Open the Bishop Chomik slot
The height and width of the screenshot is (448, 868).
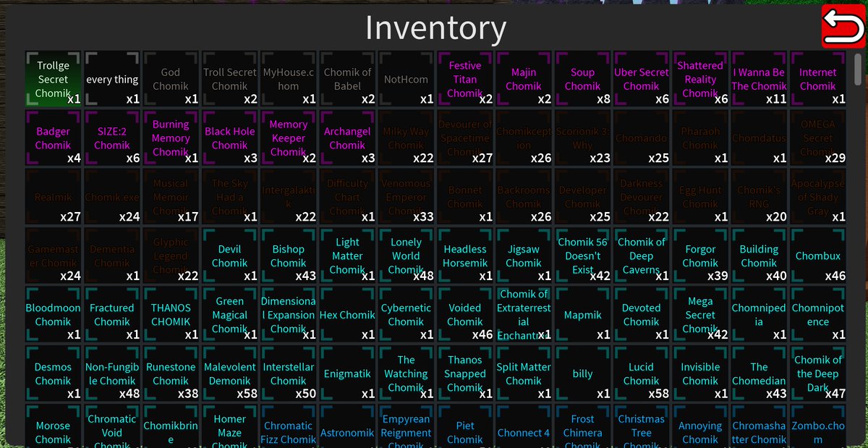[x=289, y=255]
